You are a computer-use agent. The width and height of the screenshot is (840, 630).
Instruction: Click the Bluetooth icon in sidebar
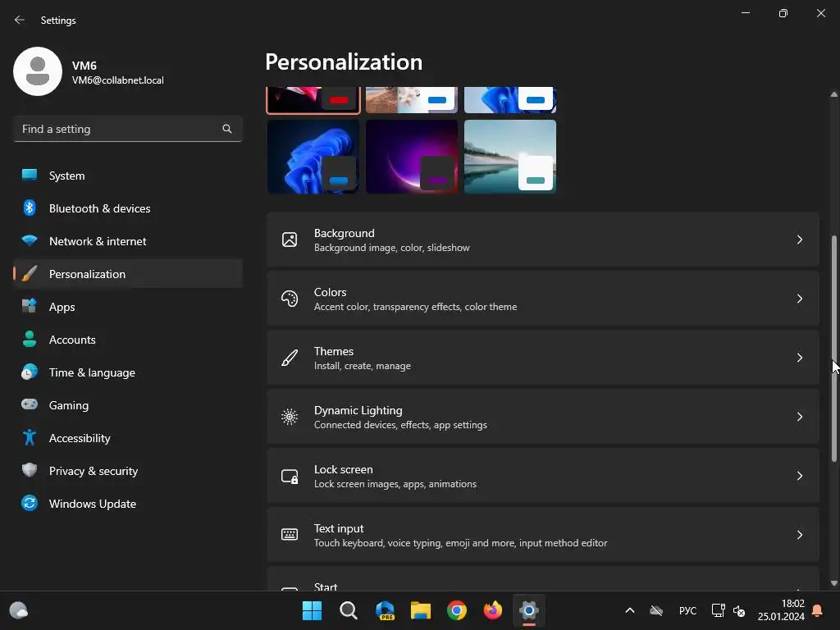(x=30, y=208)
